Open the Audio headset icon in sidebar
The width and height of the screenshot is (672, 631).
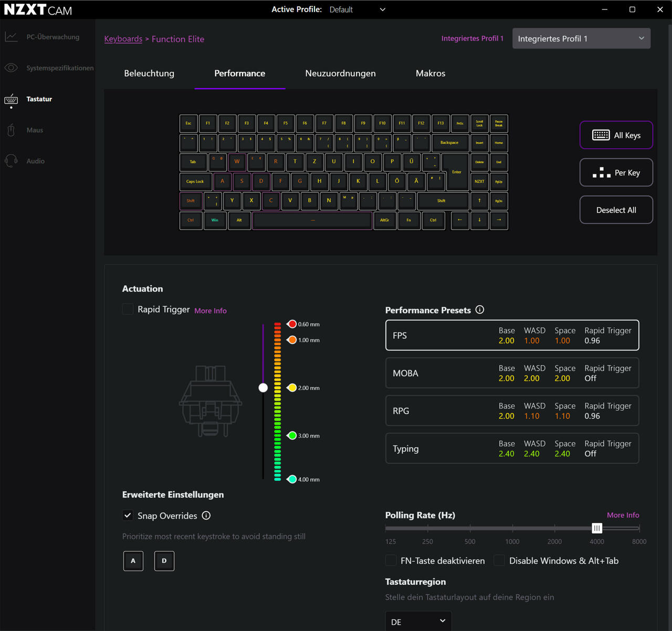11,161
